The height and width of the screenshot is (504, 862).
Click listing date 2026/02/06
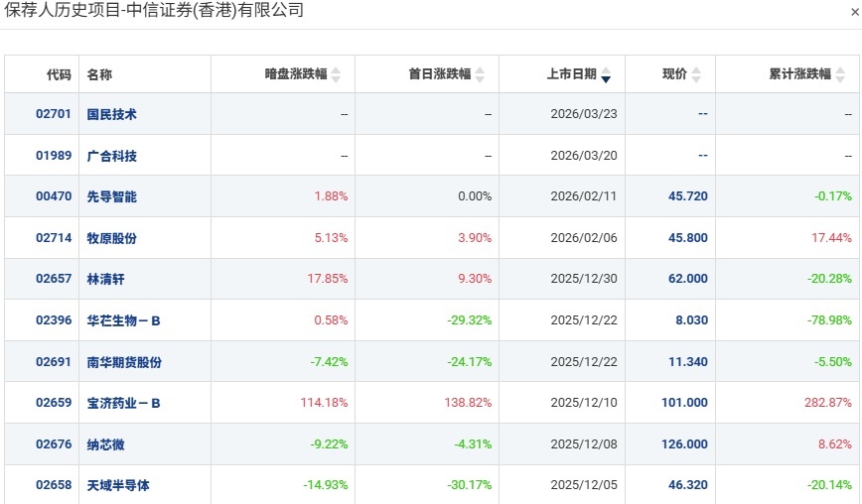click(584, 238)
